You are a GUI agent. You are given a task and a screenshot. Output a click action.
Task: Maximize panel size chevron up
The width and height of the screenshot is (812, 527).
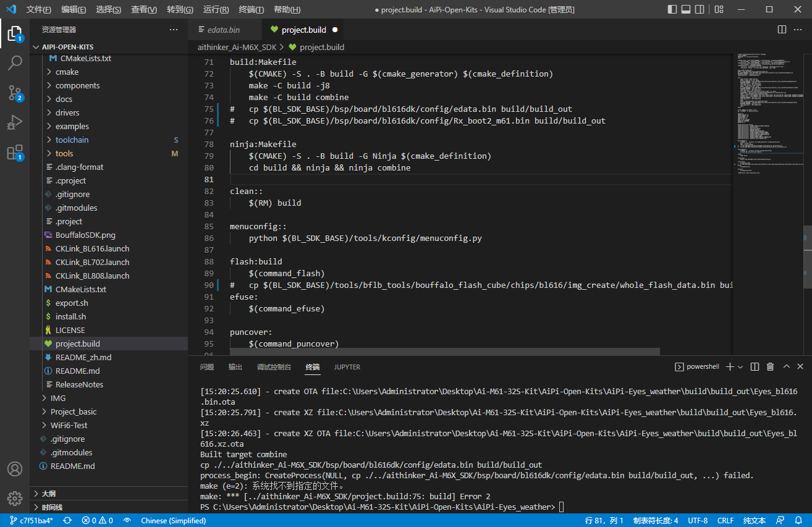click(x=787, y=366)
